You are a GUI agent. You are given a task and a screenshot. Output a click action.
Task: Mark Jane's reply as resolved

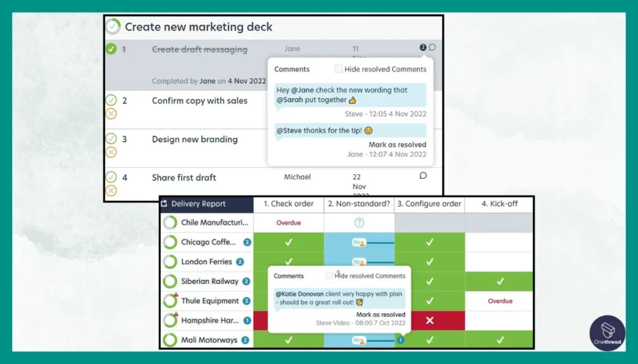tap(397, 144)
